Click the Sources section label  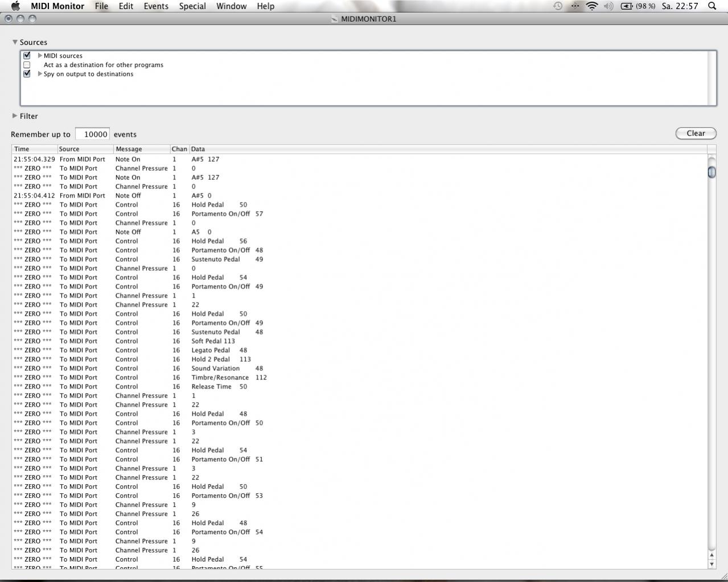tap(34, 42)
